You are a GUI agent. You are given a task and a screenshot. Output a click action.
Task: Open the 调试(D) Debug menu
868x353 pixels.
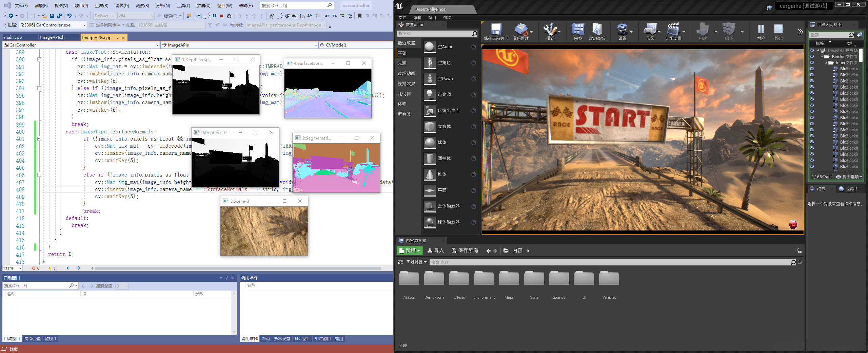(x=122, y=6)
